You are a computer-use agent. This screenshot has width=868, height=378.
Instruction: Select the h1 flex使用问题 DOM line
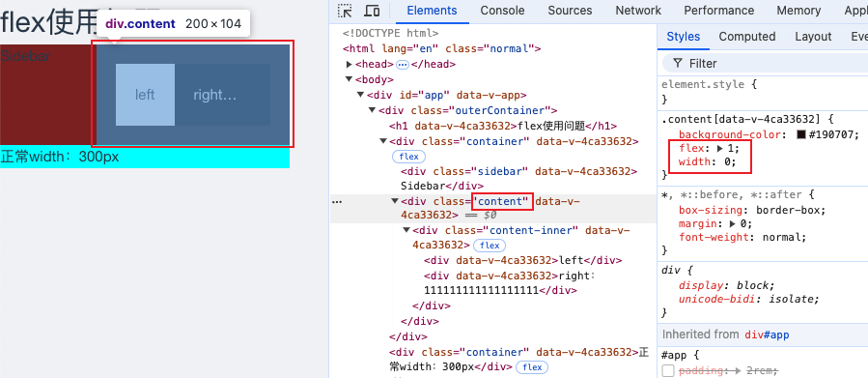503,126
